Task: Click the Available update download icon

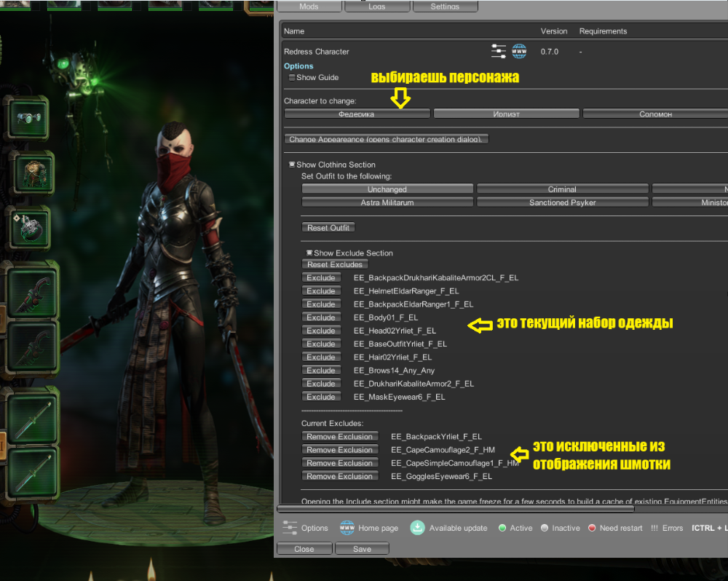Action: click(x=417, y=528)
